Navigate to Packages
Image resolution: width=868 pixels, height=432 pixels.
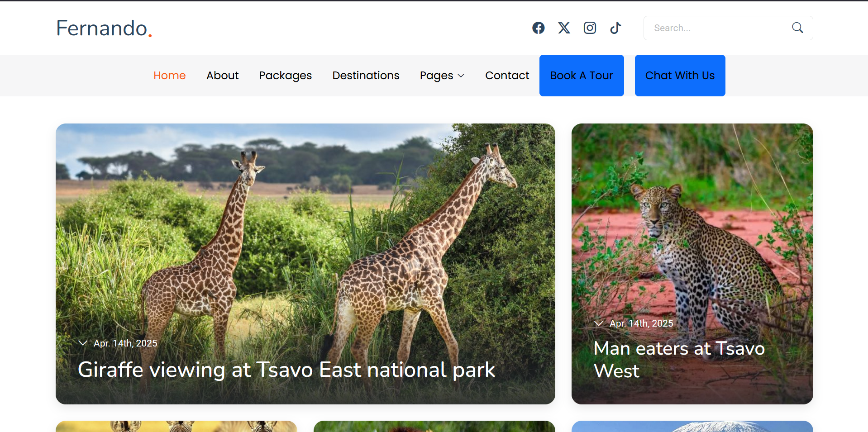point(285,76)
